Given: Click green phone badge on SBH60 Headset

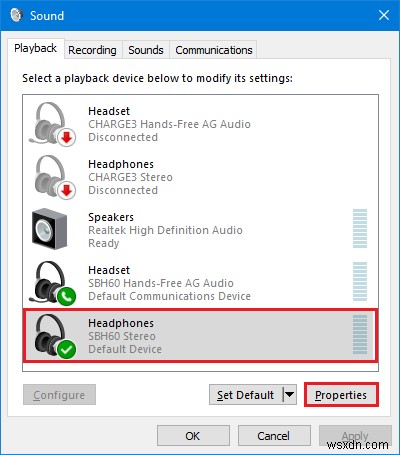Looking at the screenshot, I should (x=67, y=296).
